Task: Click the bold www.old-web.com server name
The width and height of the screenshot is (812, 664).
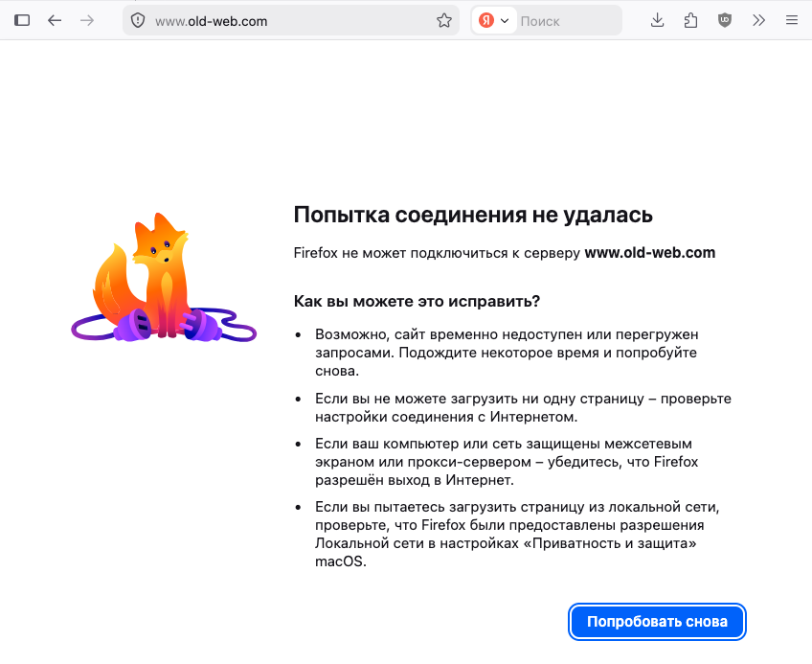Action: tap(650, 253)
